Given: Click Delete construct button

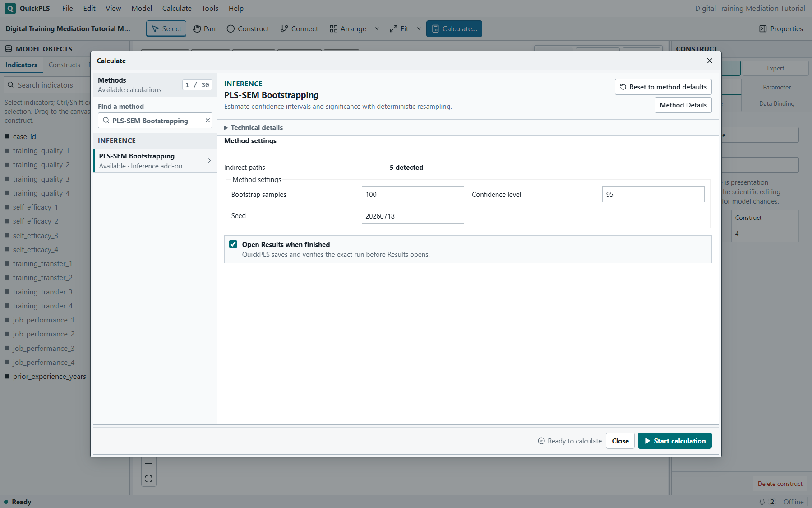Looking at the screenshot, I should click(x=780, y=484).
